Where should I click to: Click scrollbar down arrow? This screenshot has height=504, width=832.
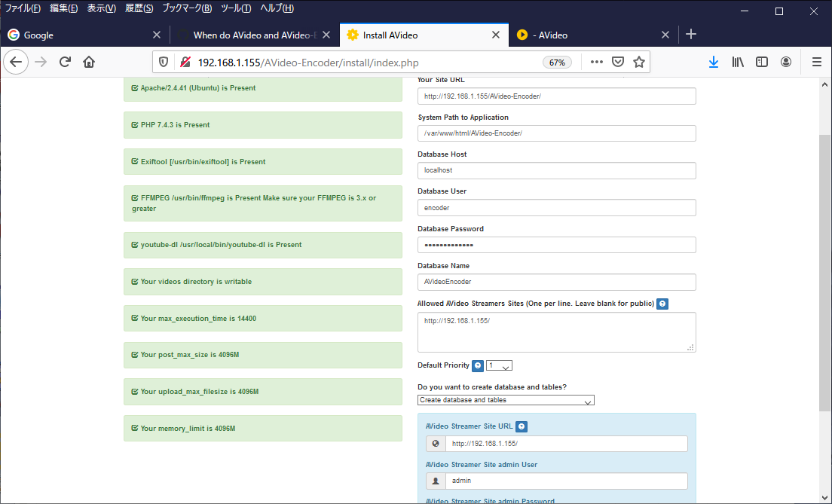824,498
